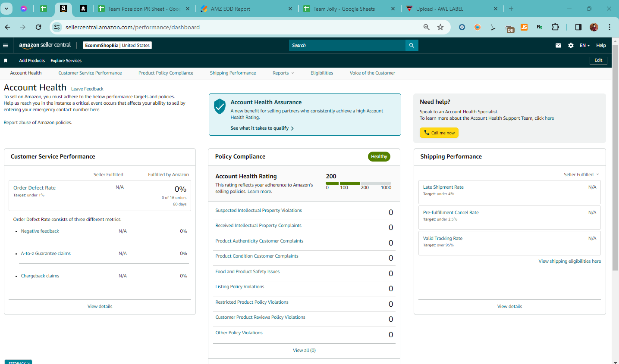Select the Account Health nav tab
Image resolution: width=619 pixels, height=364 pixels.
pyautogui.click(x=26, y=73)
